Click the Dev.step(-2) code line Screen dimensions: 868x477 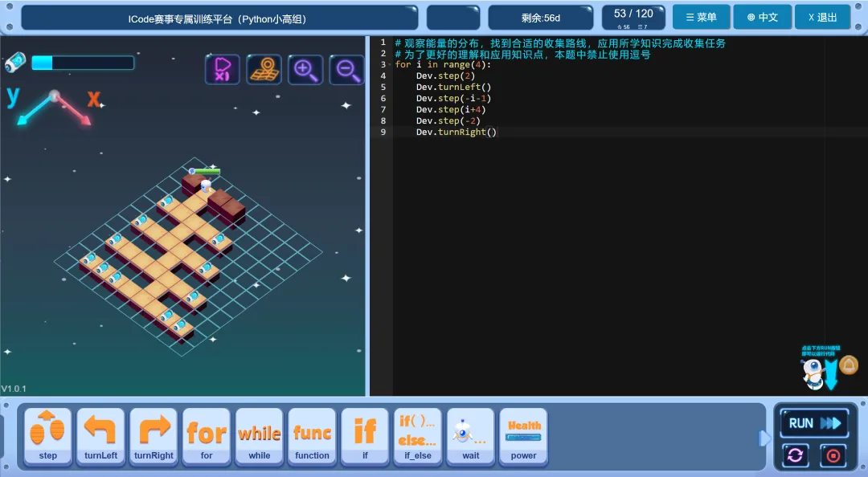tap(448, 120)
